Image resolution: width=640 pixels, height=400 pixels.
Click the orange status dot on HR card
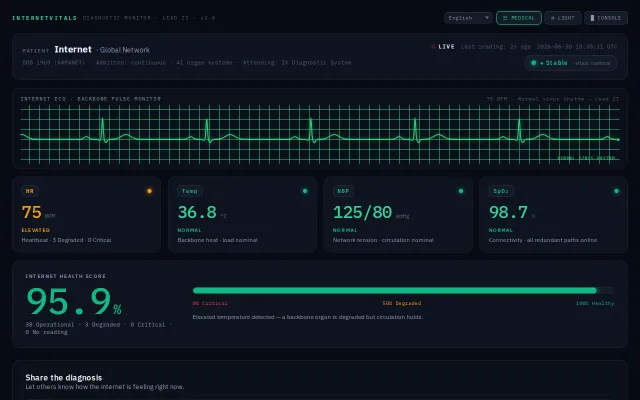[149, 191]
